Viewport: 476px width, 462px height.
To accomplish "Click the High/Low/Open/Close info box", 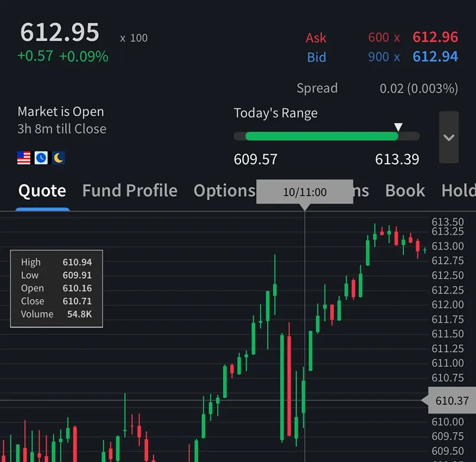I will coord(57,288).
